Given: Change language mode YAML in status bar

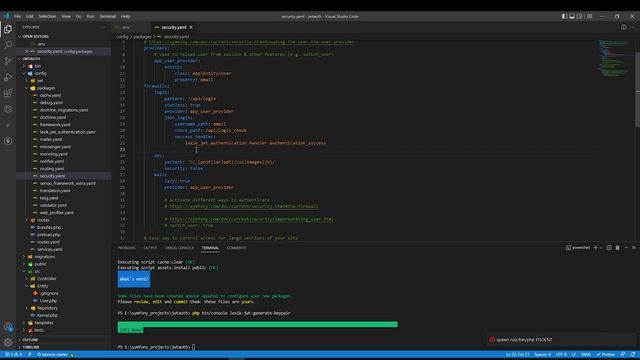Looking at the screenshot, I should [586, 354].
